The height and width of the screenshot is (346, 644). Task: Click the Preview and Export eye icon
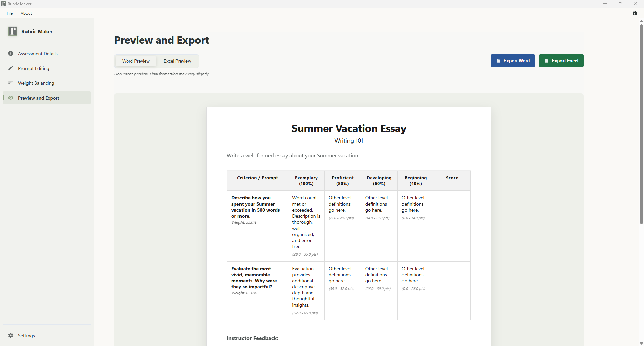[x=11, y=98]
